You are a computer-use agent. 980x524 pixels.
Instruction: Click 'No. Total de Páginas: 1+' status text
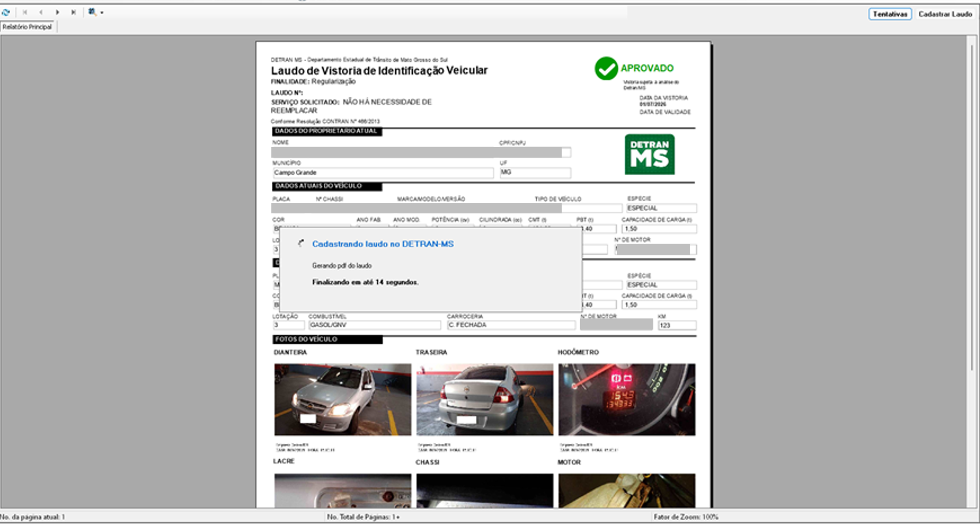coord(364,517)
